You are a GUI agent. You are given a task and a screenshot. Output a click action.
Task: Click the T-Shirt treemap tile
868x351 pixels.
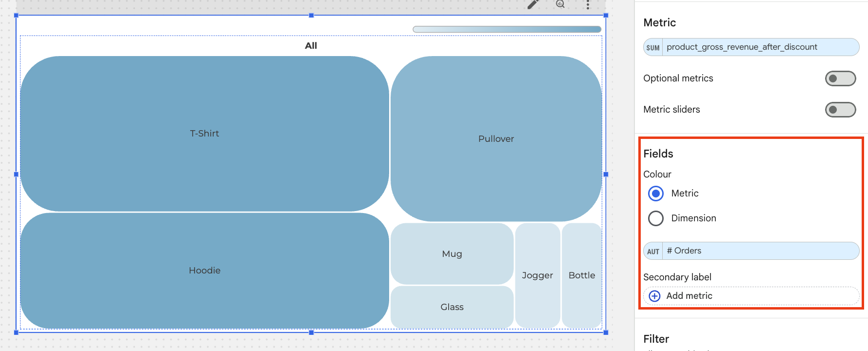pos(204,134)
